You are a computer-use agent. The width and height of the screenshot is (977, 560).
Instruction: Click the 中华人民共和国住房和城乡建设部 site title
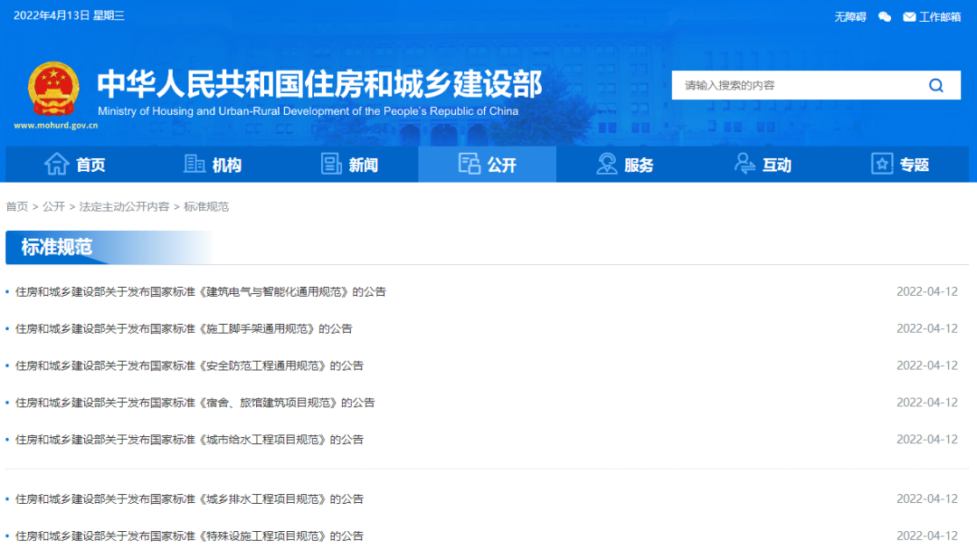click(319, 84)
